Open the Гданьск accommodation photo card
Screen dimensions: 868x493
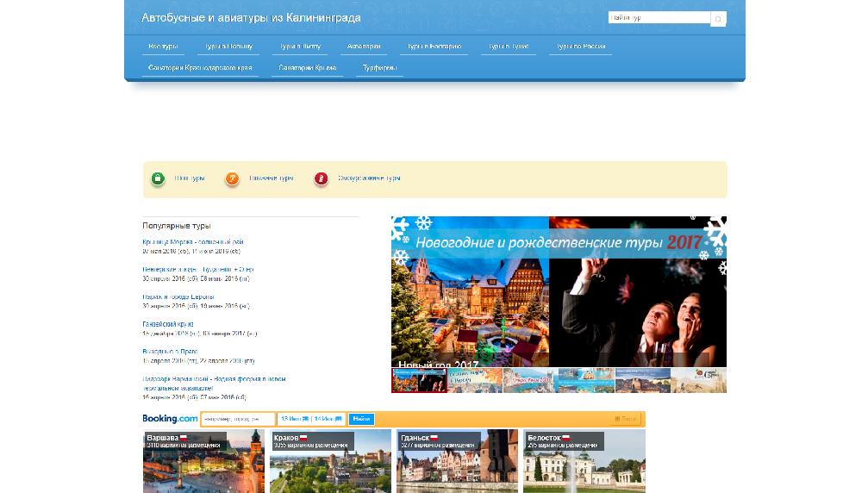click(x=457, y=461)
